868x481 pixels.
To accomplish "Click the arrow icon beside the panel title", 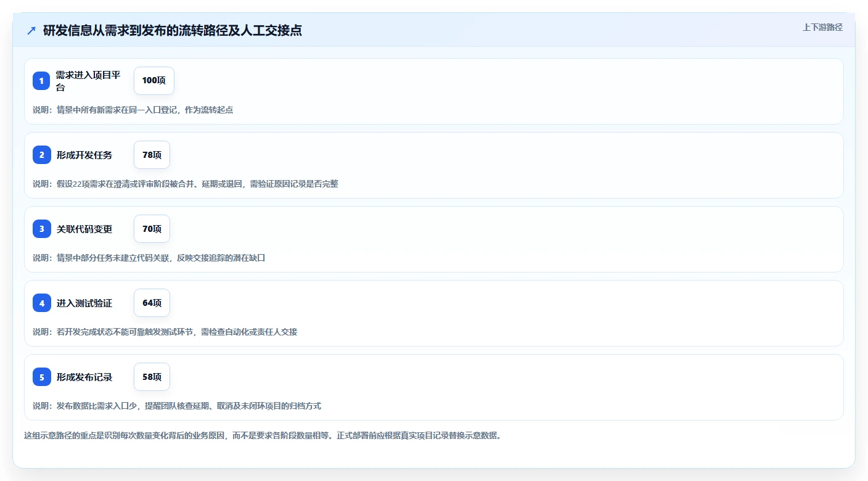I will [31, 30].
